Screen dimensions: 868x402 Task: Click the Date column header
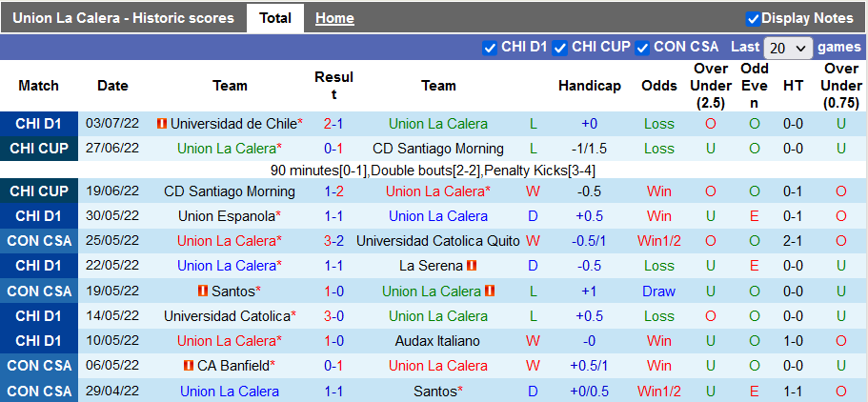pyautogui.click(x=112, y=86)
